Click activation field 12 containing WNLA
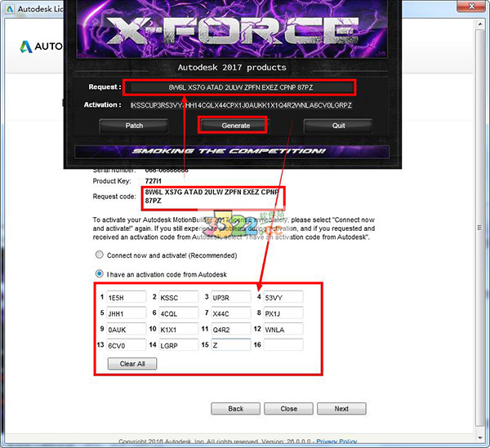Image resolution: width=490 pixels, height=448 pixels. tap(283, 329)
